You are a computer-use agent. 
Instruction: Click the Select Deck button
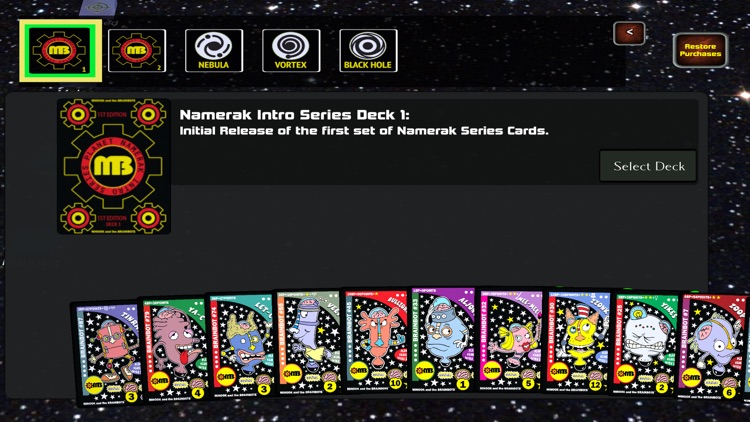[648, 166]
